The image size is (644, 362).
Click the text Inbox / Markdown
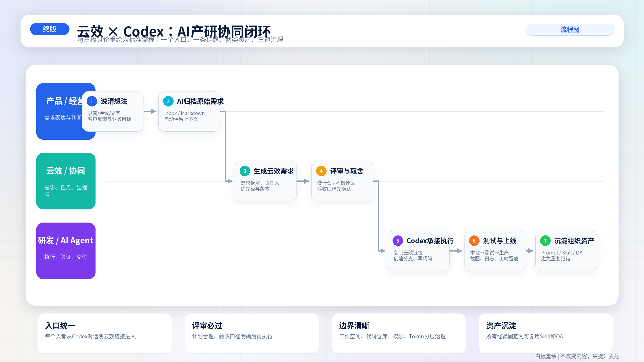coord(184,113)
